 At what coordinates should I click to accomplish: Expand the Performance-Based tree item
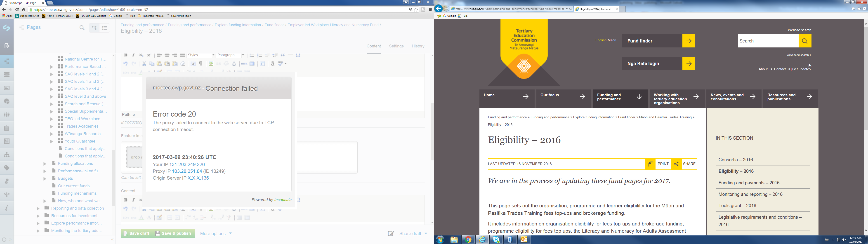click(52, 67)
